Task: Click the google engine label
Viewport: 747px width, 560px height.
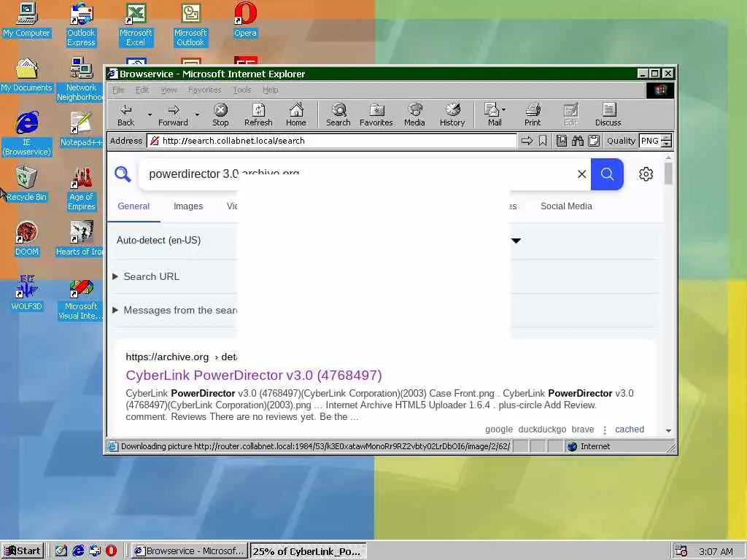Action: click(499, 429)
